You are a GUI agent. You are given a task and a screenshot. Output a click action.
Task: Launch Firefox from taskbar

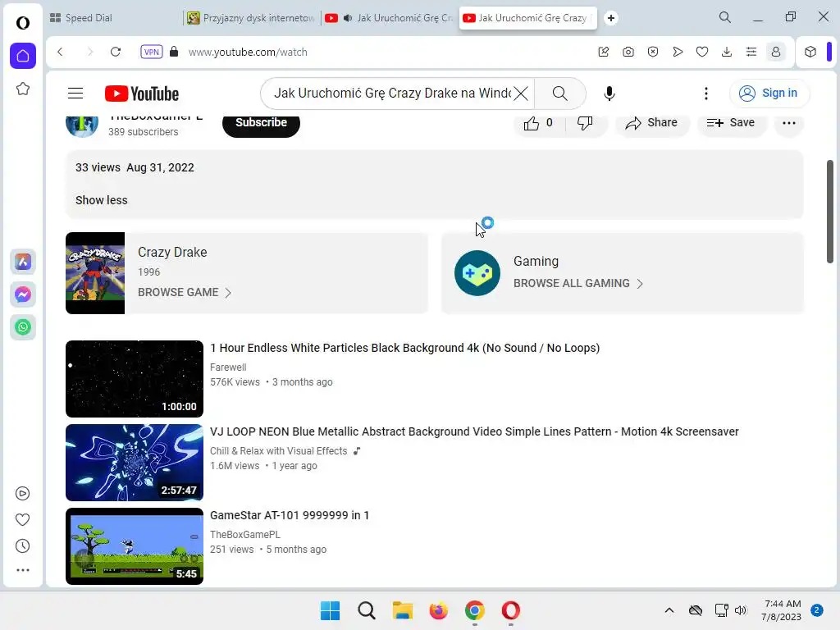click(x=438, y=610)
